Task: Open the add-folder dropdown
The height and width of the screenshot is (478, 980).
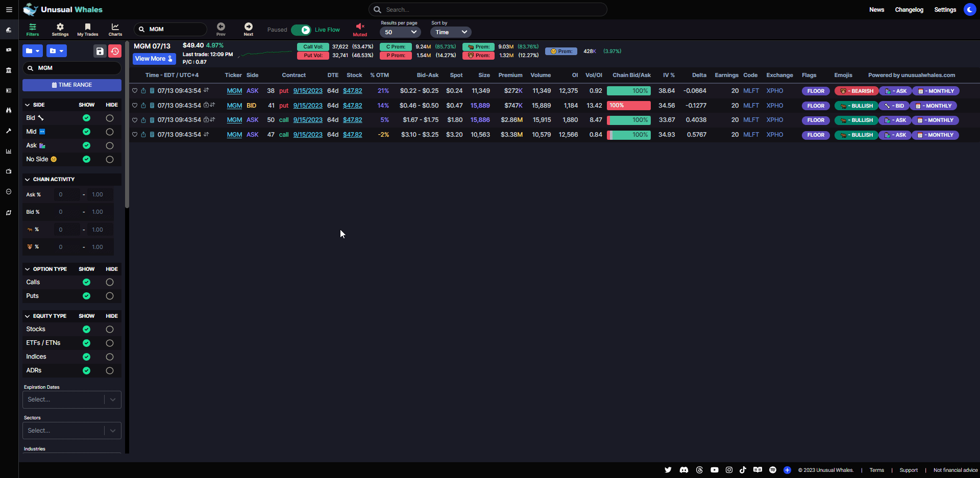Action: pyautogui.click(x=56, y=51)
